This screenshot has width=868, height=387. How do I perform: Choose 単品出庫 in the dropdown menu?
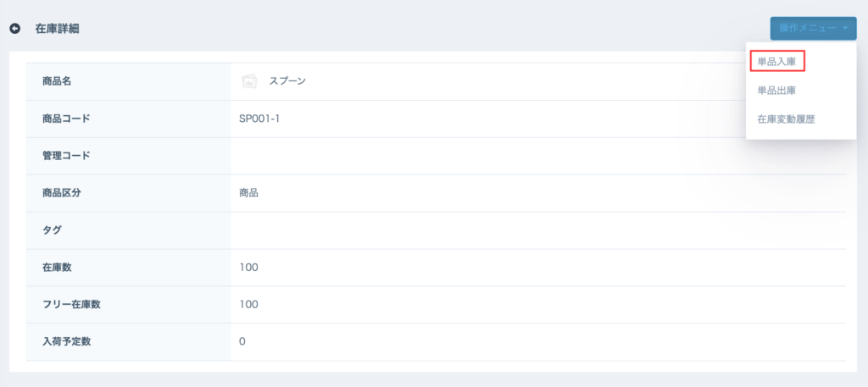776,90
